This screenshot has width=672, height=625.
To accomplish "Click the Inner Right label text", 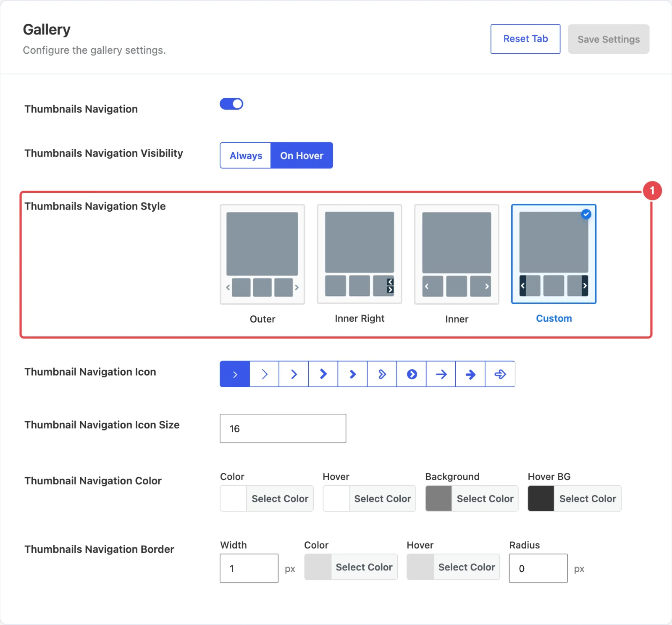I will pos(360,318).
